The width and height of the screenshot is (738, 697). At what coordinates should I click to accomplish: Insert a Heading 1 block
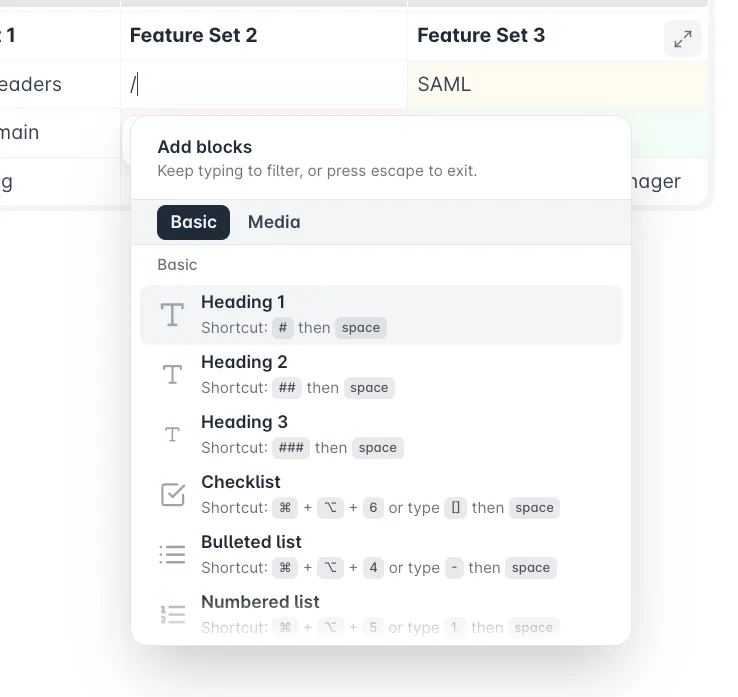(381, 315)
